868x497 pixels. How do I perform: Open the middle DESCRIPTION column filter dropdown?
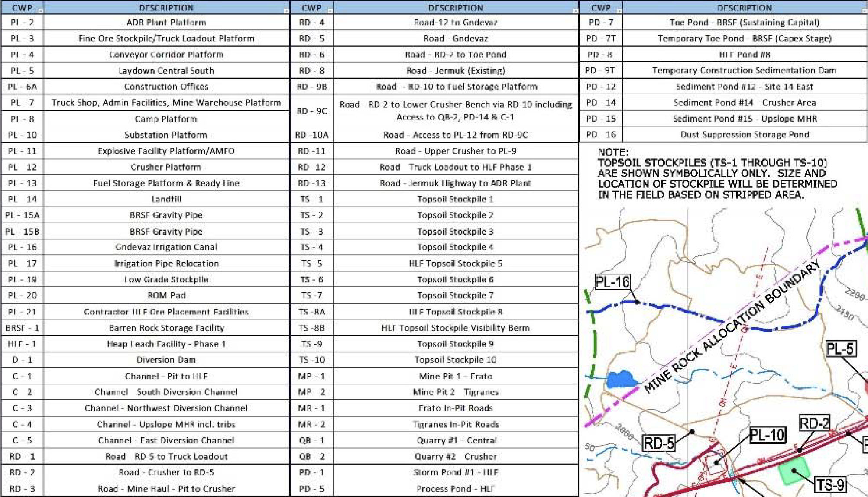576,10
